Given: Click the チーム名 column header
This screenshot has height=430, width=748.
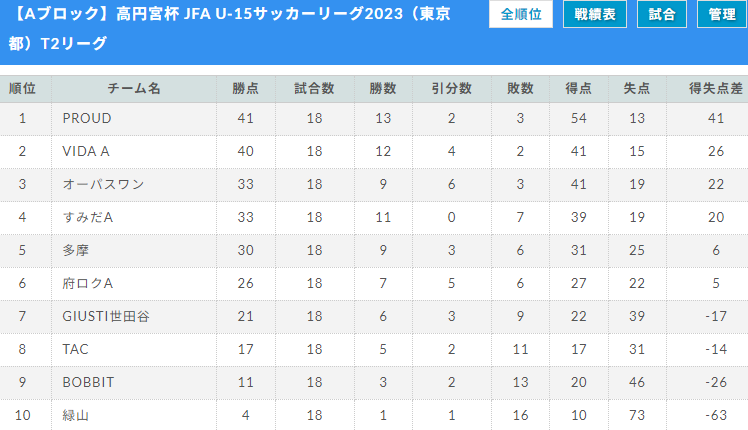Looking at the screenshot, I should (x=134, y=88).
